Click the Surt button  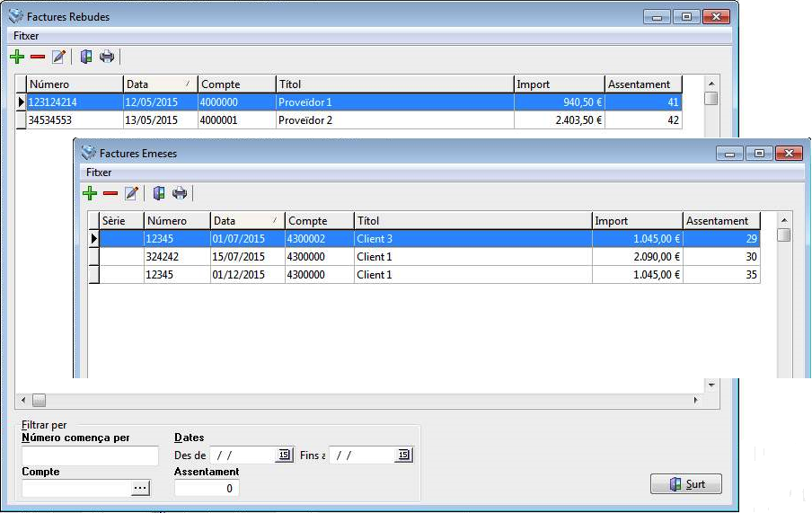[x=685, y=484]
